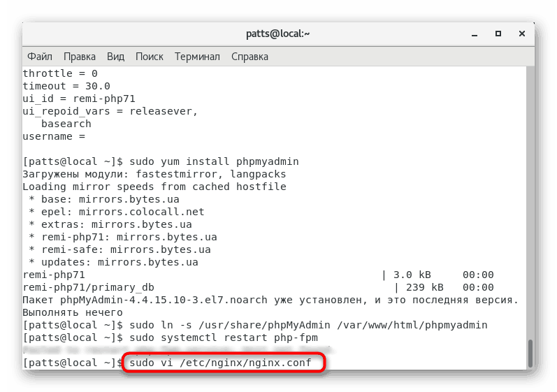The height and width of the screenshot is (392, 557).
Task: Click the 'throttle = 0' line
Action: (60, 73)
